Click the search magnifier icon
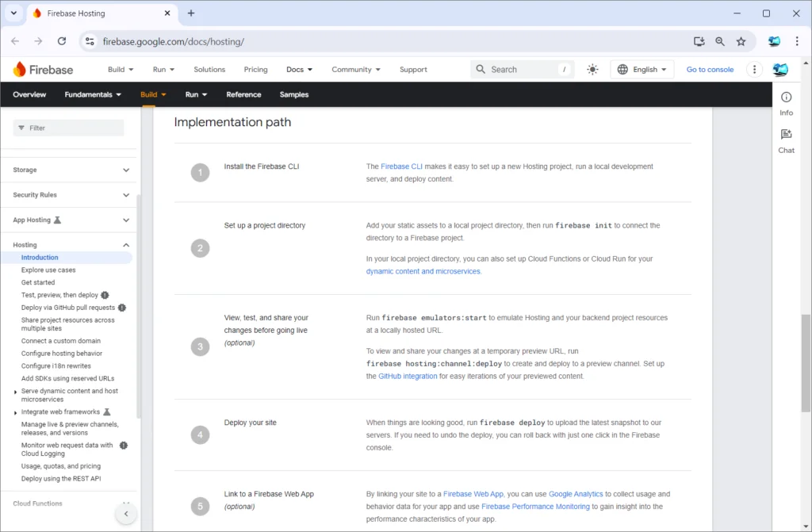This screenshot has width=812, height=532. point(481,70)
